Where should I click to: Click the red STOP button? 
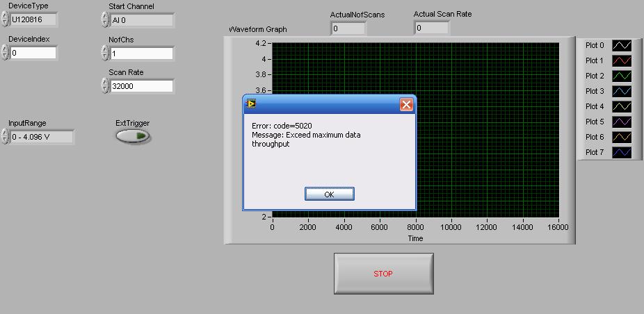(384, 274)
